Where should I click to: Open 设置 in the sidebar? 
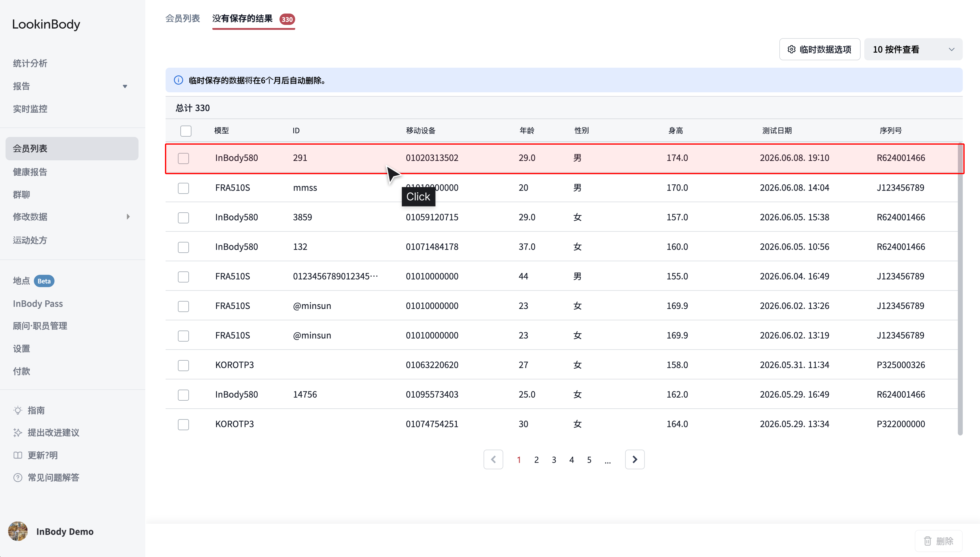pos(22,349)
